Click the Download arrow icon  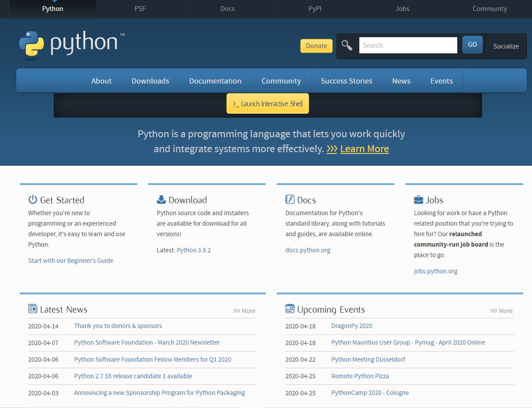[161, 200]
